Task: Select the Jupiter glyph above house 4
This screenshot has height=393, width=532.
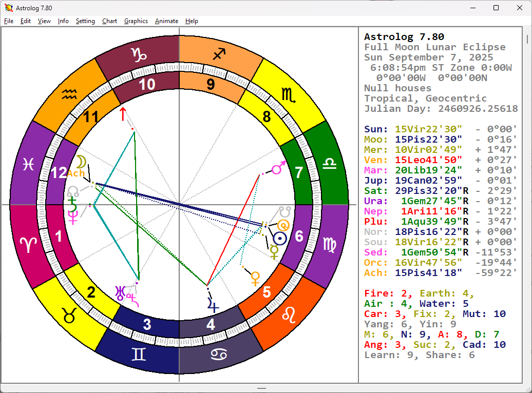Action: [x=213, y=305]
